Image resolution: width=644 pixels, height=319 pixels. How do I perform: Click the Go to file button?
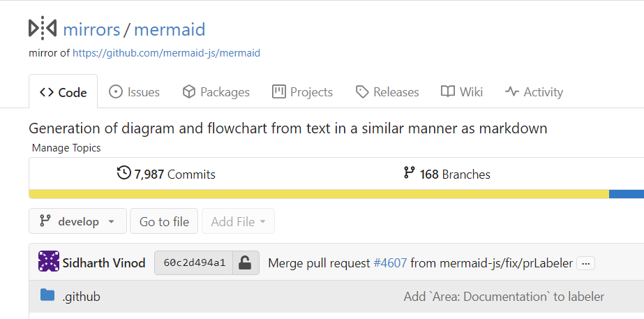coord(164,221)
